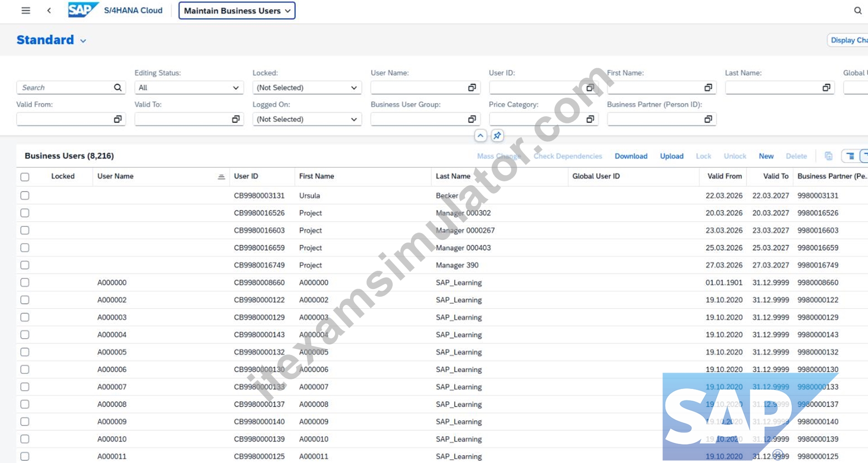868x463 pixels.
Task: Open value help for User Name filter
Action: coord(472,87)
